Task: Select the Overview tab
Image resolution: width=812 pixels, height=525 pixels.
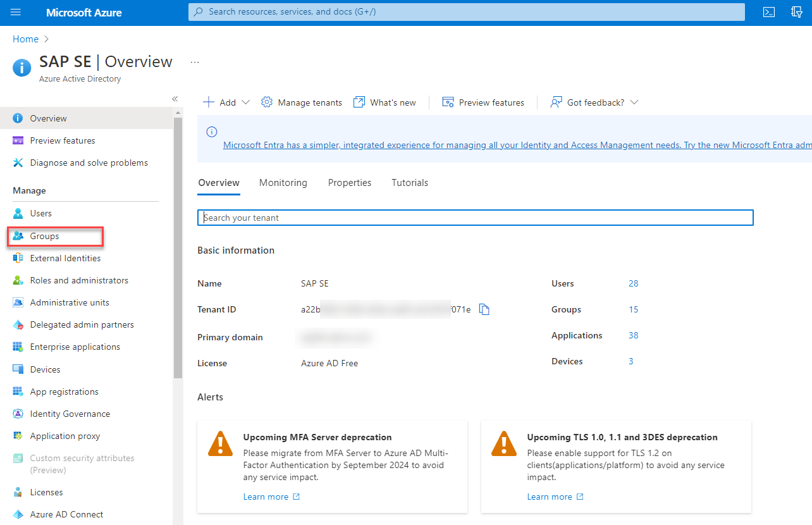Action: (219, 183)
